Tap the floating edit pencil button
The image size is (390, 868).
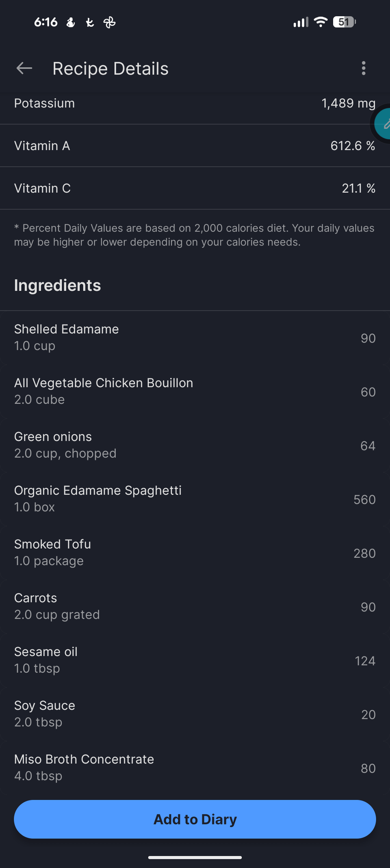pyautogui.click(x=383, y=124)
